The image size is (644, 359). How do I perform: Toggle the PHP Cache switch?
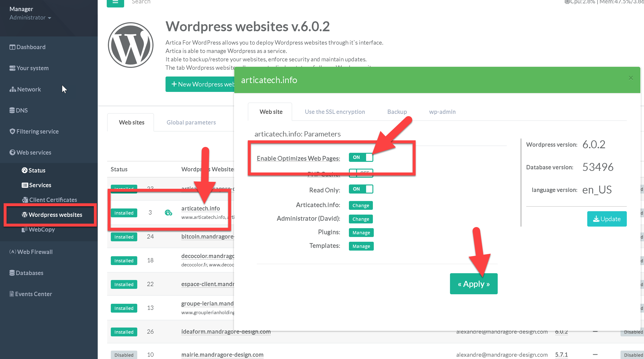361,173
